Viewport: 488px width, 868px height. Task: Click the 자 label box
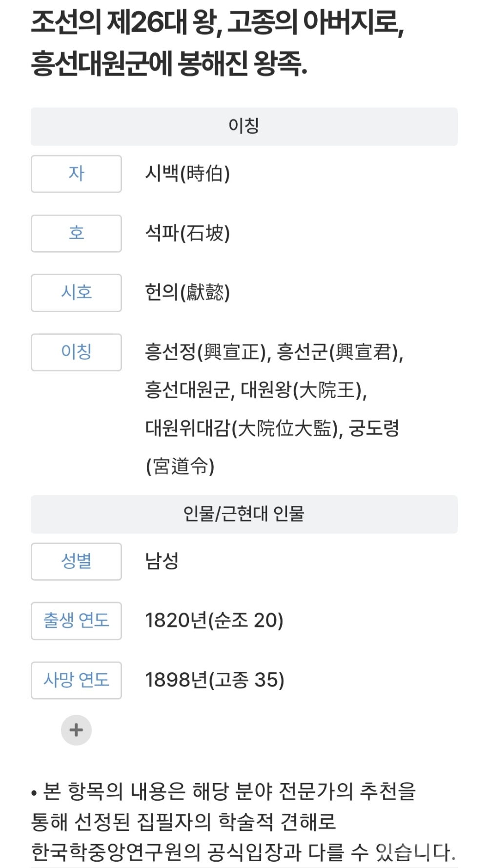click(x=76, y=174)
